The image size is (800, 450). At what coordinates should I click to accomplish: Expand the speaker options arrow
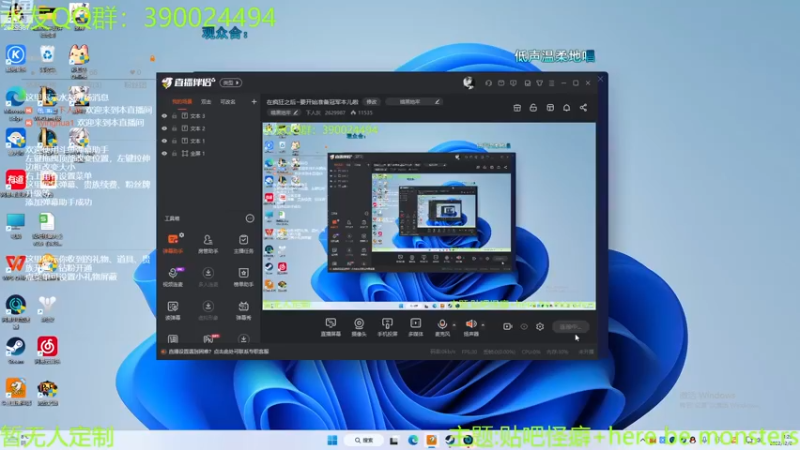coord(483,325)
